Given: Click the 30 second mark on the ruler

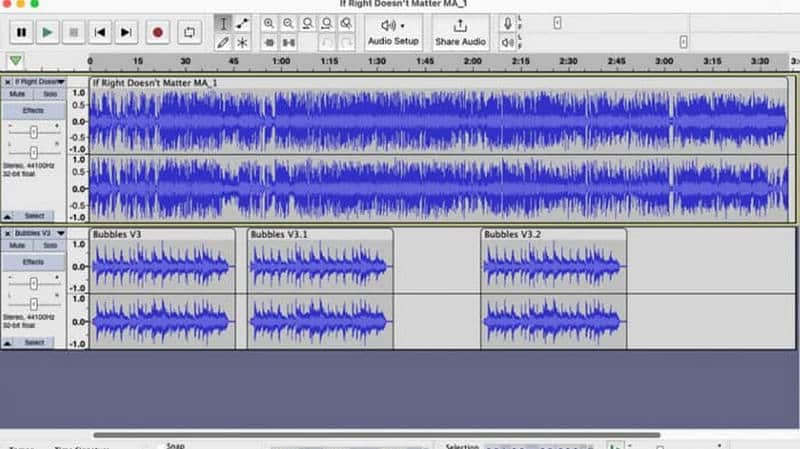Looking at the screenshot, I should (185, 61).
